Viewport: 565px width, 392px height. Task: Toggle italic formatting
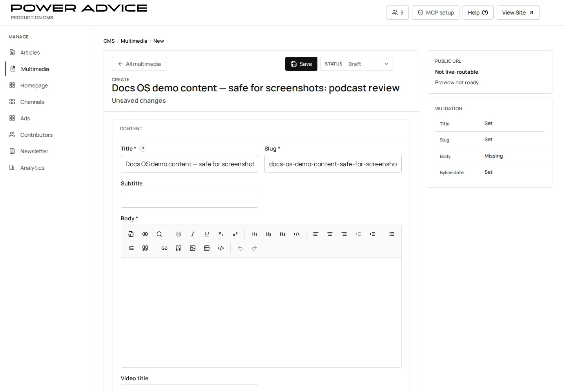pos(193,234)
